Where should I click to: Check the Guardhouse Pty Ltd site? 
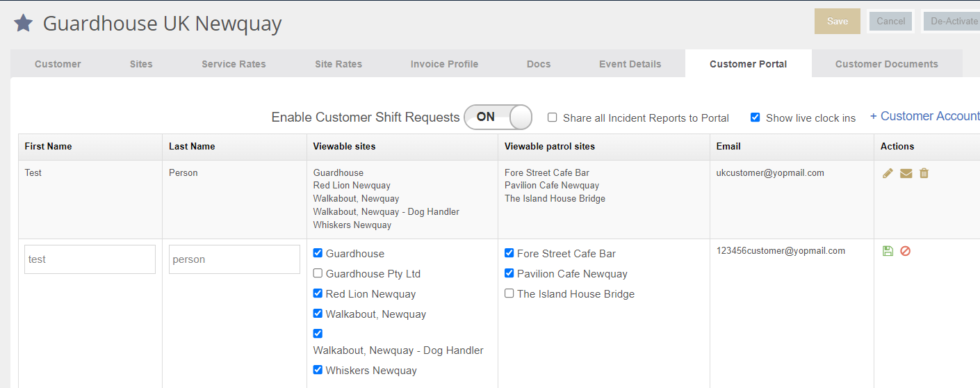[318, 273]
